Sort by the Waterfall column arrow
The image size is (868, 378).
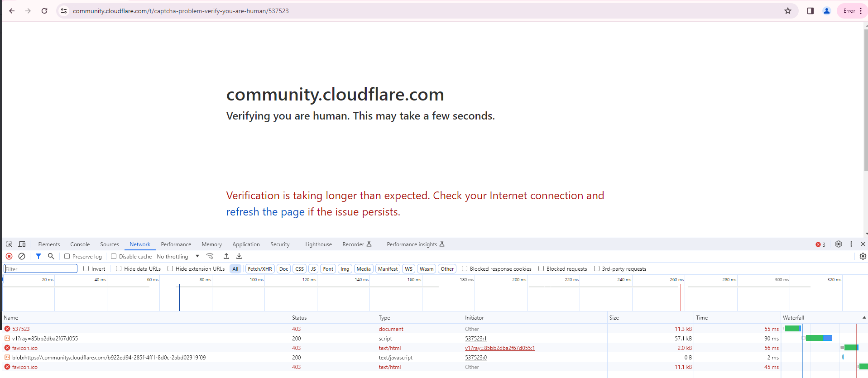pyautogui.click(x=864, y=318)
